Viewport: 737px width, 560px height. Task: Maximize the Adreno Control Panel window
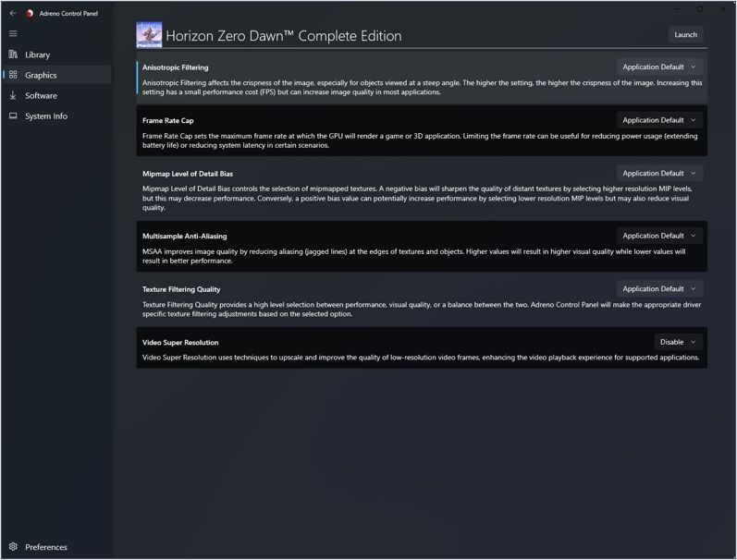click(x=700, y=9)
